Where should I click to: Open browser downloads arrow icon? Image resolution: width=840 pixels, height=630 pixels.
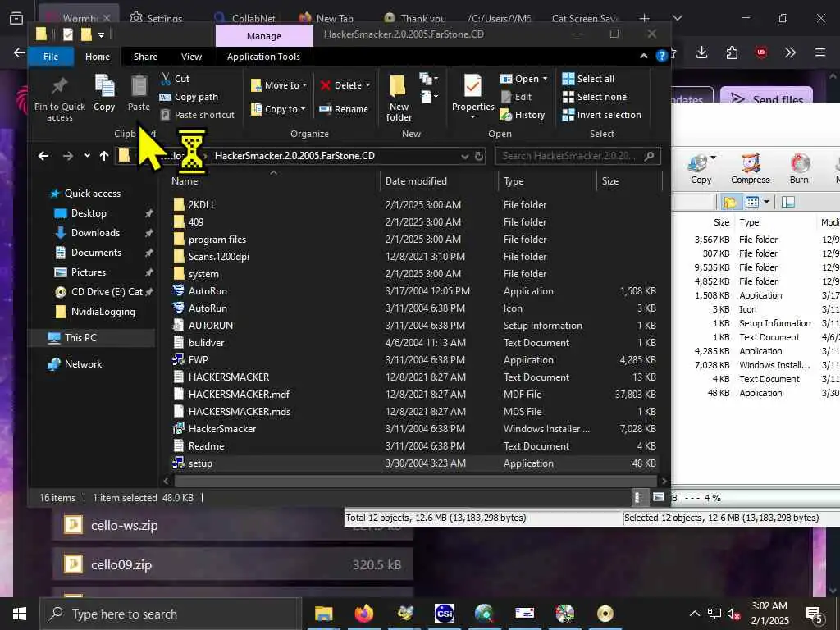702,52
